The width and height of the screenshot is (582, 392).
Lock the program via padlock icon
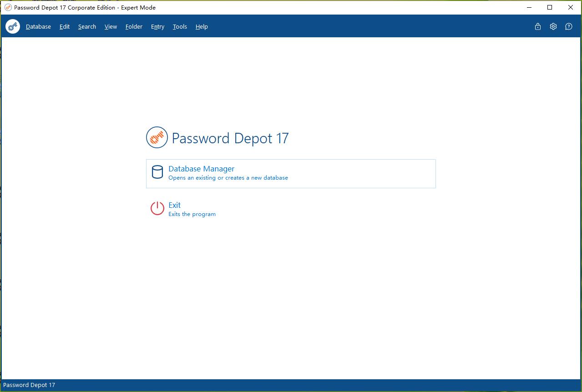pos(538,26)
